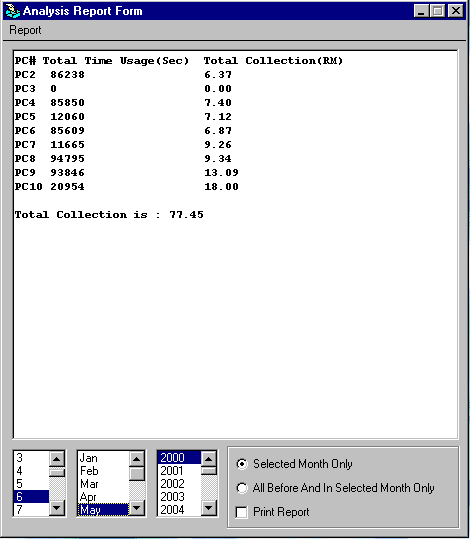The height and width of the screenshot is (539, 470).
Task: Click the year list down arrow
Action: point(208,507)
